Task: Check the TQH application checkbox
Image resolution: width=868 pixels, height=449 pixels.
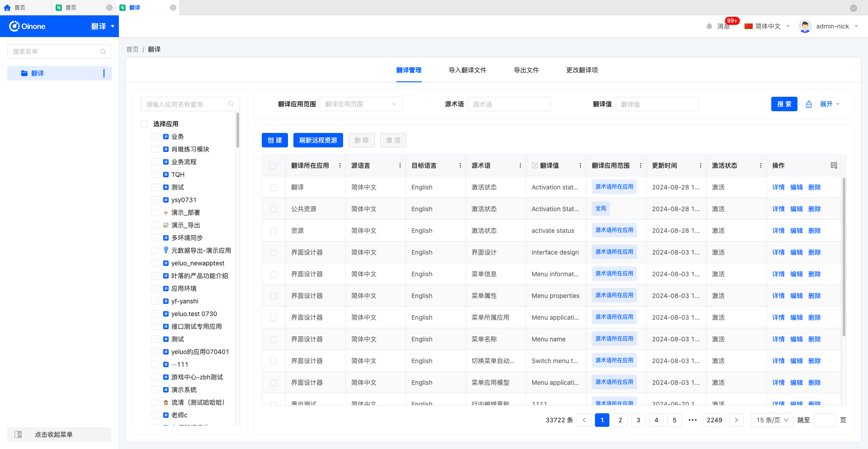Action: point(155,175)
